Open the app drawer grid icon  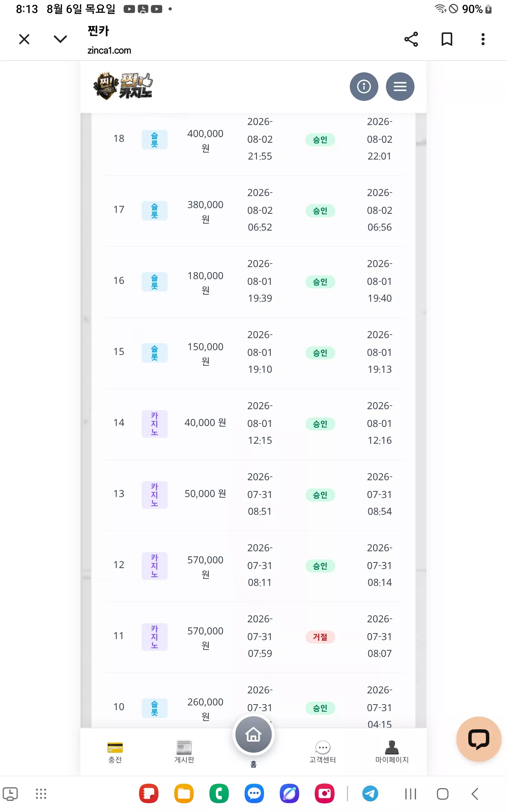[x=41, y=794]
